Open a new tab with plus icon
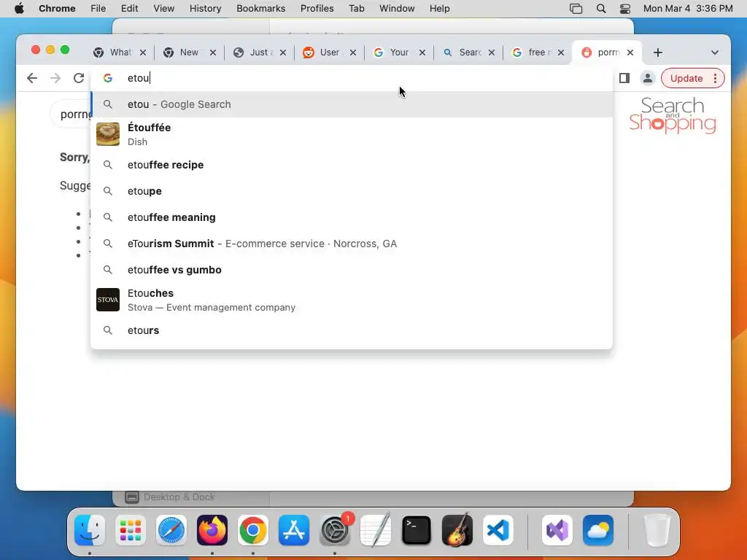 pyautogui.click(x=658, y=52)
